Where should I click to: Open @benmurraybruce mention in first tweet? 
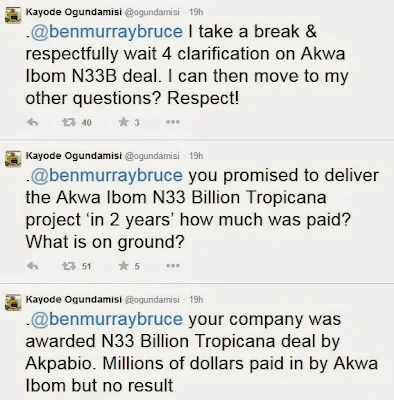pyautogui.click(x=105, y=32)
